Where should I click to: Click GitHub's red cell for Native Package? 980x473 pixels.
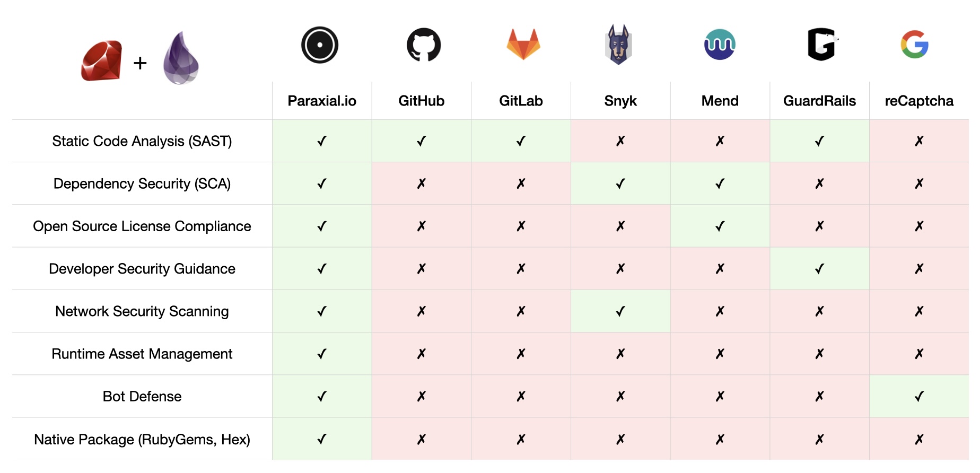click(x=422, y=439)
